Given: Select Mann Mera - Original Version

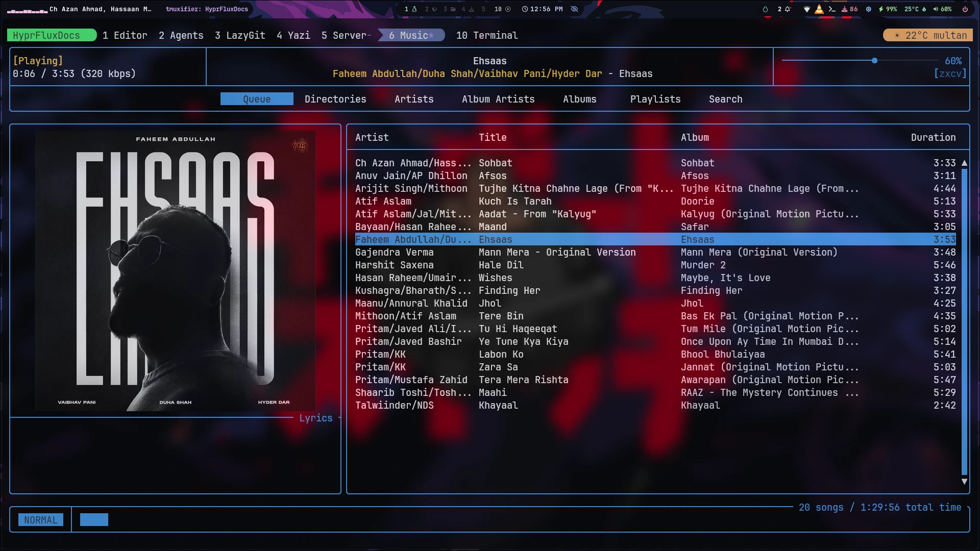Looking at the screenshot, I should (x=655, y=252).
